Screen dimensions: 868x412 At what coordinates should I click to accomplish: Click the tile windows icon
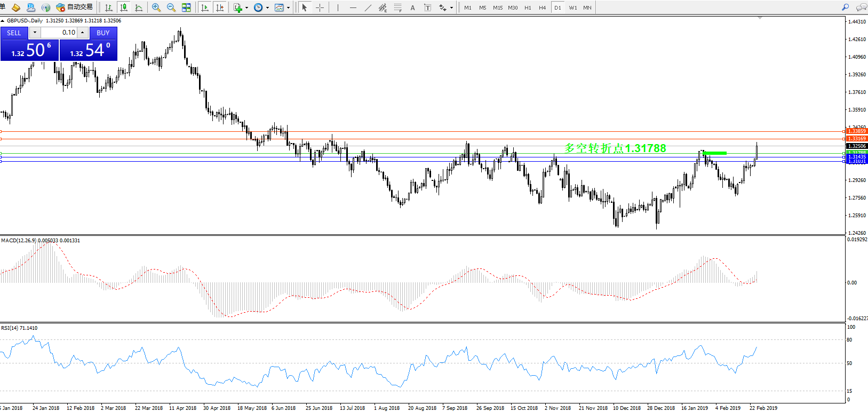(x=186, y=7)
